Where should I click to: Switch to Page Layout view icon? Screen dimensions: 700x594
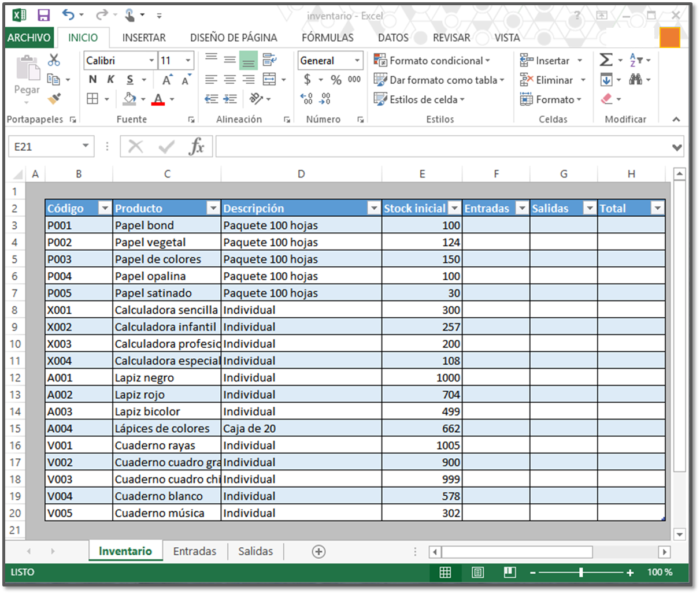point(477,572)
